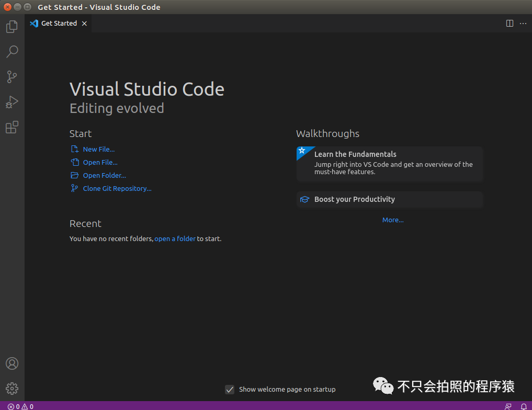
Task: Click More... under Walkthroughs
Action: coord(393,220)
